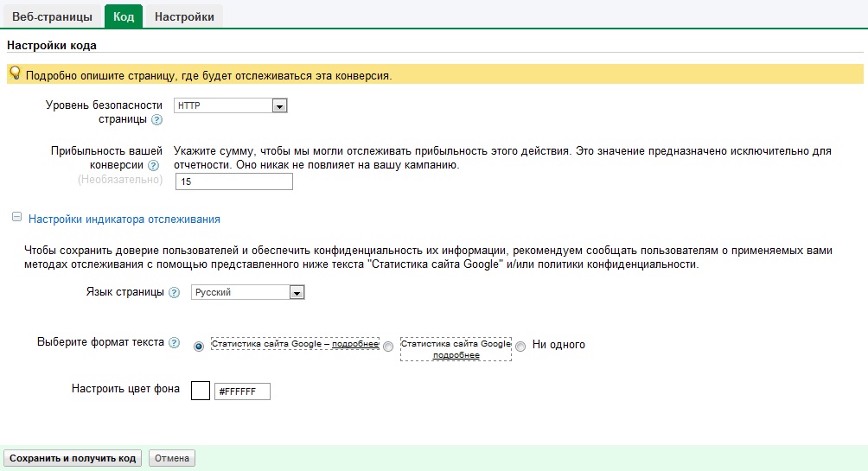Open help icon for Уровень безопасности страницы
Viewport: 868px width, 471px height.
click(x=156, y=120)
